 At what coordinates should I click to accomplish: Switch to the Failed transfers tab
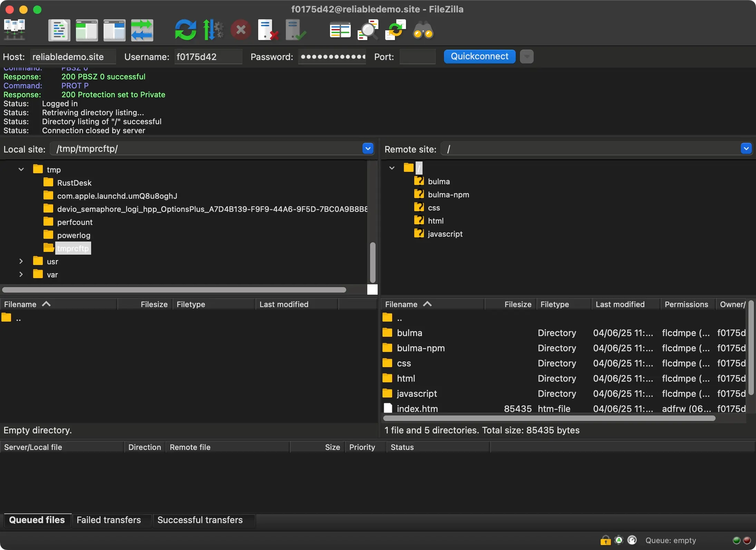[x=109, y=520]
